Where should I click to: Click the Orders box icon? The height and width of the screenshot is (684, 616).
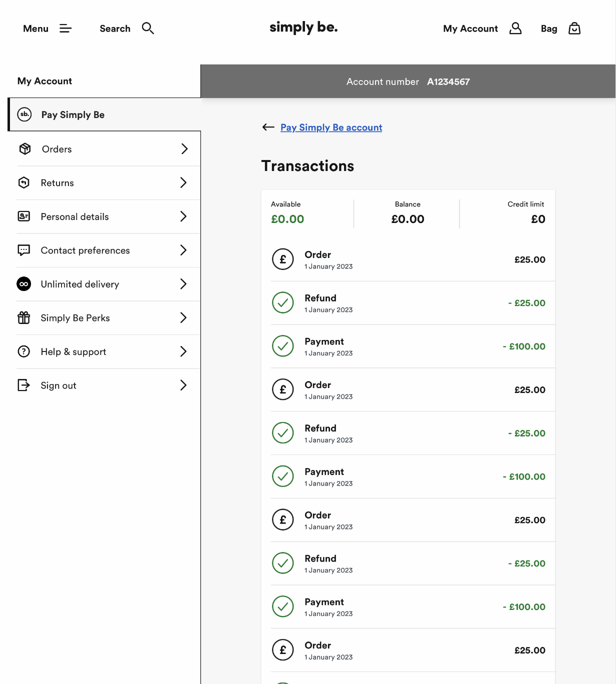coord(25,149)
